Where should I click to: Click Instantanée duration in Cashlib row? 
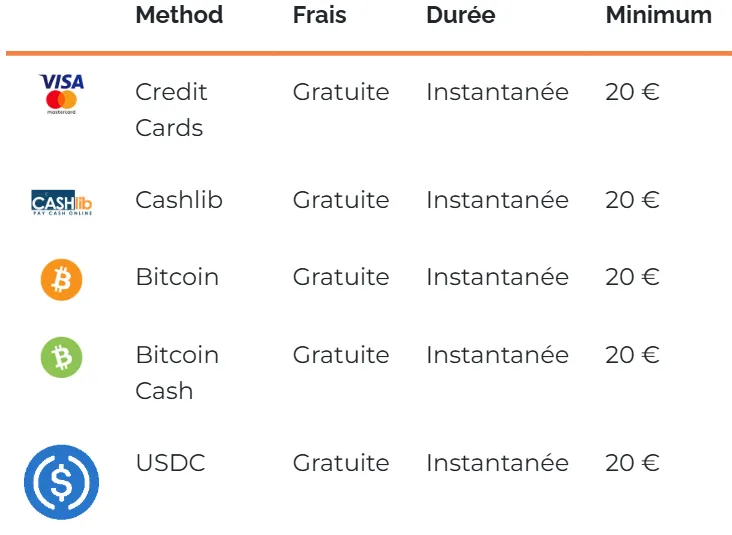[497, 200]
